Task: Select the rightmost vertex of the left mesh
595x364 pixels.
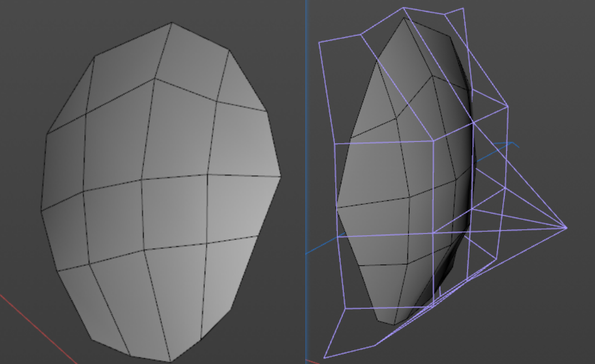Action: pyautogui.click(x=280, y=177)
